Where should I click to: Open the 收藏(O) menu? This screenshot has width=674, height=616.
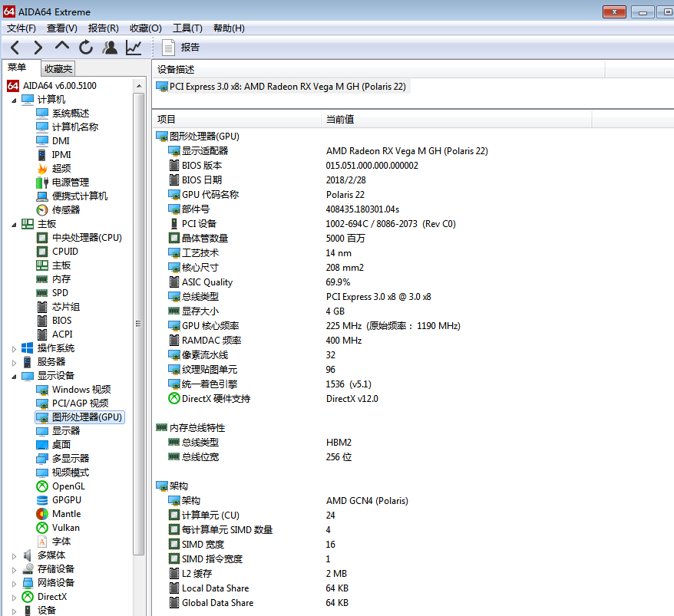[146, 28]
